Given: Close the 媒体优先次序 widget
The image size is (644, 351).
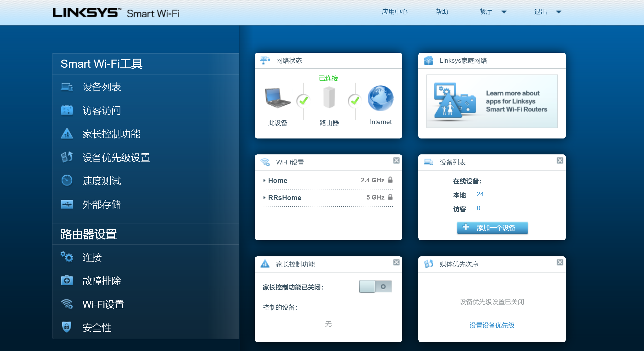Looking at the screenshot, I should [x=560, y=262].
